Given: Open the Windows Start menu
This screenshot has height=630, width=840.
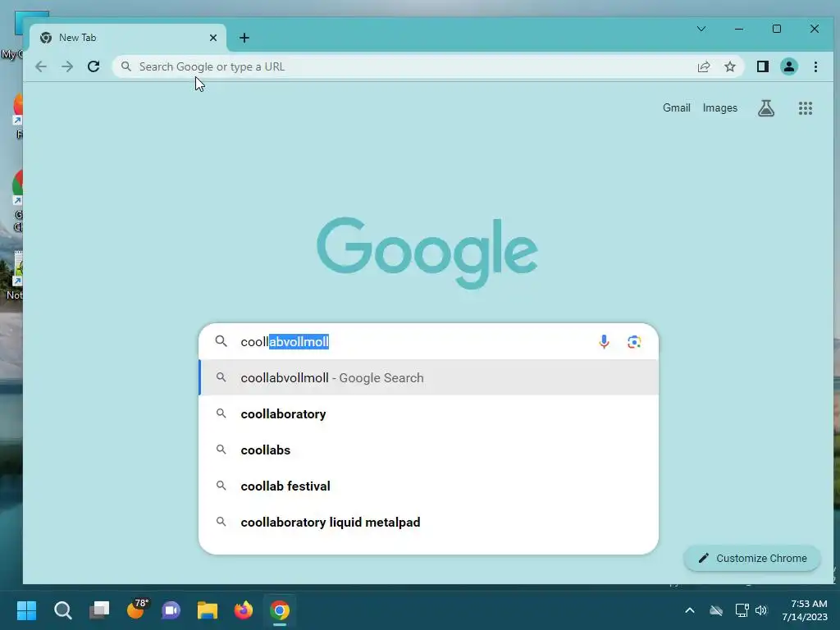Looking at the screenshot, I should pos(26,610).
